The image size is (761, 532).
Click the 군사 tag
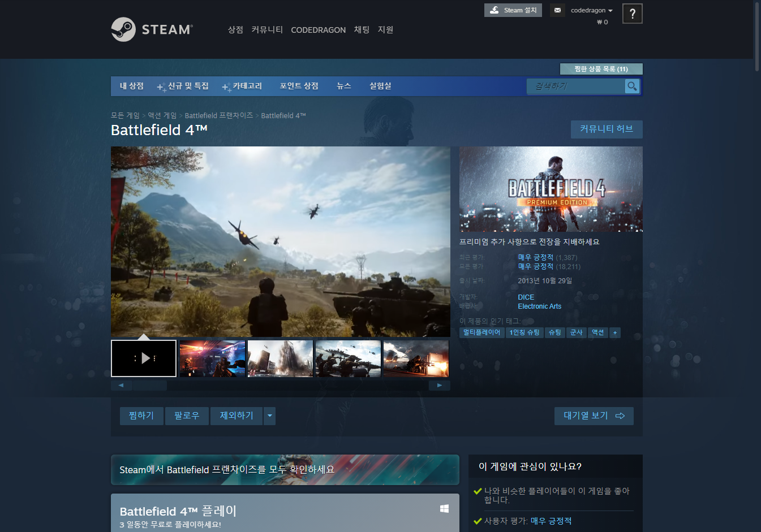(577, 332)
